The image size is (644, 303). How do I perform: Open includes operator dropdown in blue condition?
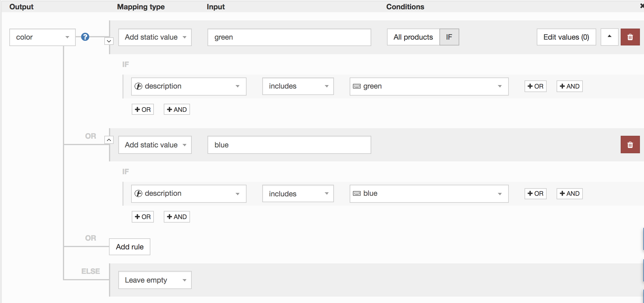(x=298, y=193)
